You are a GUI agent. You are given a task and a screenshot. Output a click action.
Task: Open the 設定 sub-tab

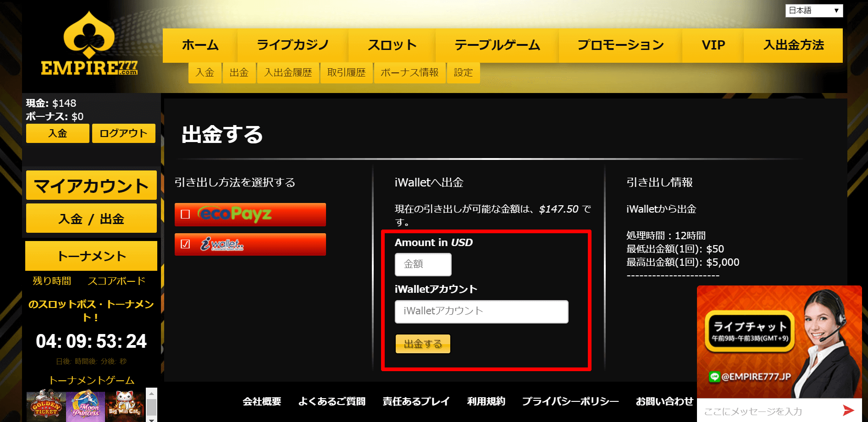[x=463, y=73]
